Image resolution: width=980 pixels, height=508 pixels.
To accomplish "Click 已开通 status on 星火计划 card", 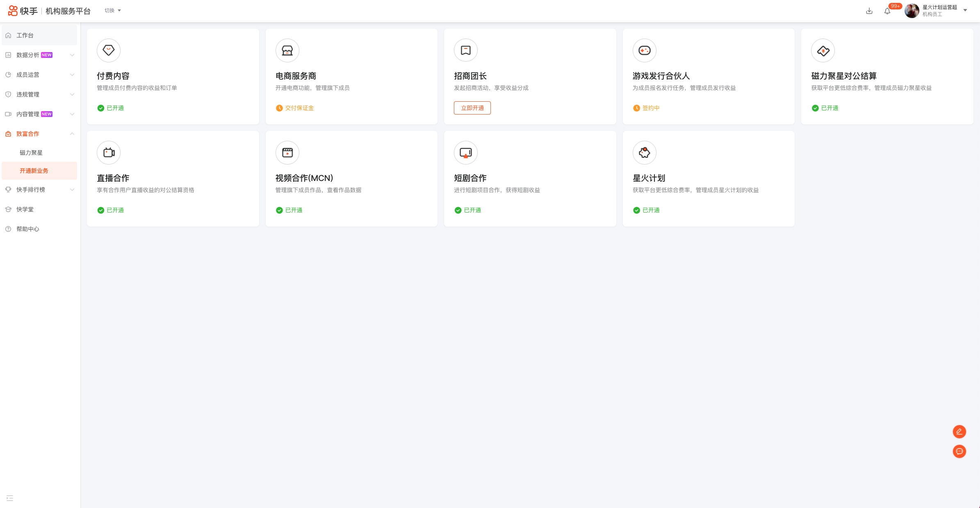I will click(646, 210).
